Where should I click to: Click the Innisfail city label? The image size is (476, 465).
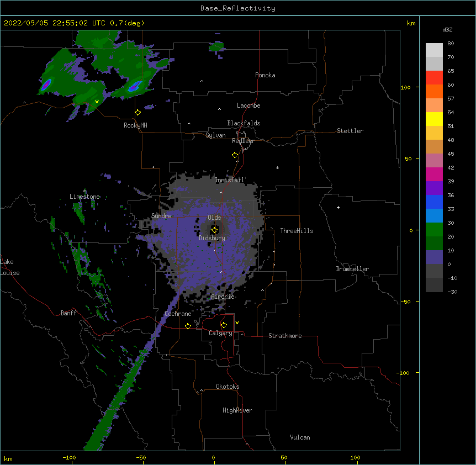(230, 180)
